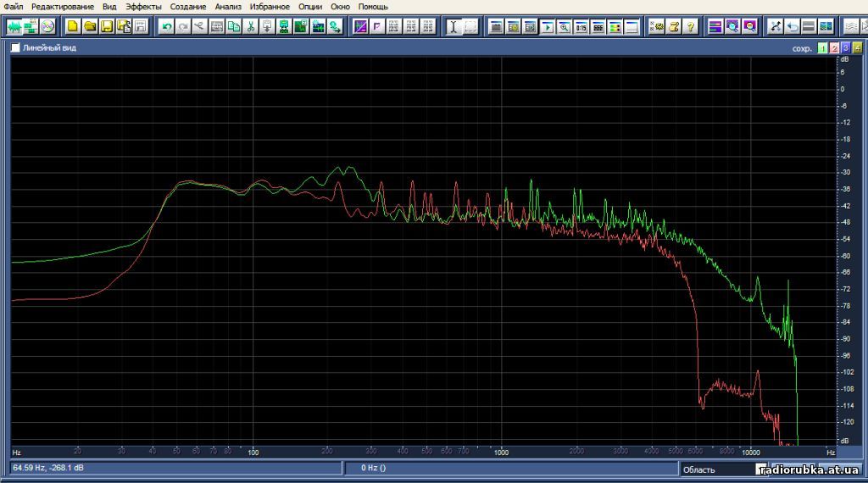Select the I-beam time selection tool
Viewport: 868px width, 483px height.
point(453,26)
